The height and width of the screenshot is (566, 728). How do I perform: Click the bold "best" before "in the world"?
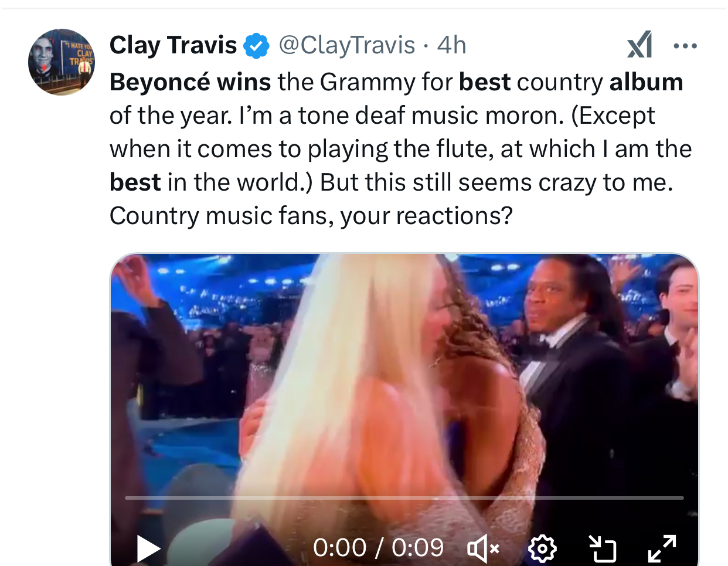coord(135,182)
